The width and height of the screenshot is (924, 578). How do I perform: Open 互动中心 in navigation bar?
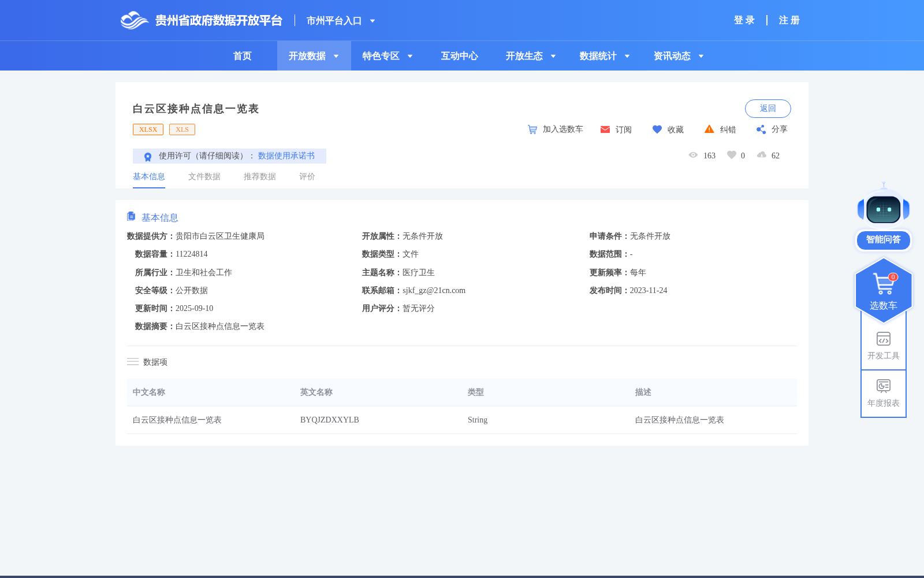(460, 56)
